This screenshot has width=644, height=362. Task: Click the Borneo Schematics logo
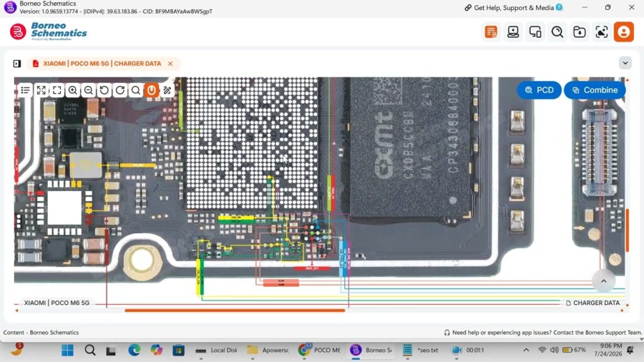(48, 31)
